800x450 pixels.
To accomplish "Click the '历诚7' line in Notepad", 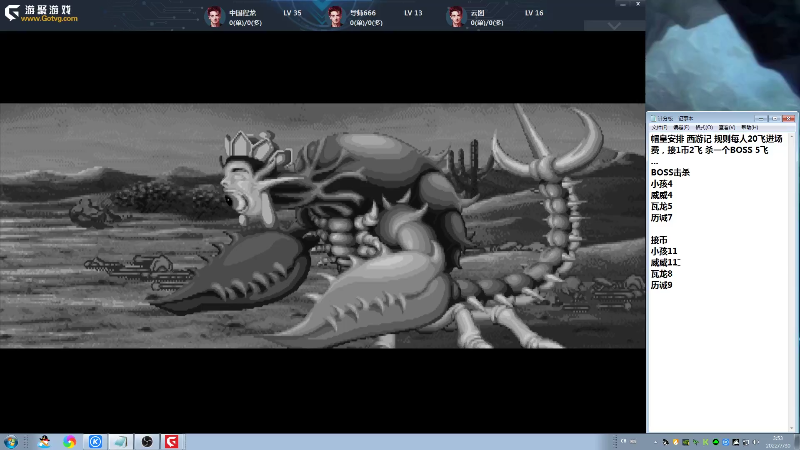I will pyautogui.click(x=662, y=217).
